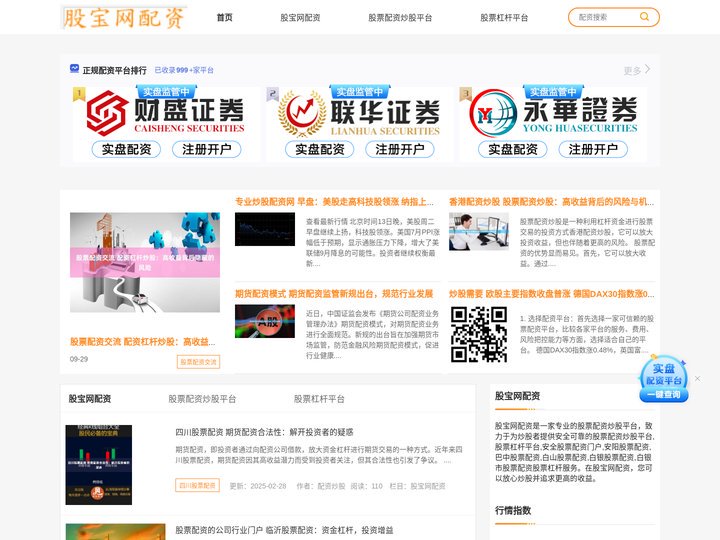Click the blue chart icon beside 正规配资平台排行
Viewport: 720px width, 540px height.
pos(74,69)
